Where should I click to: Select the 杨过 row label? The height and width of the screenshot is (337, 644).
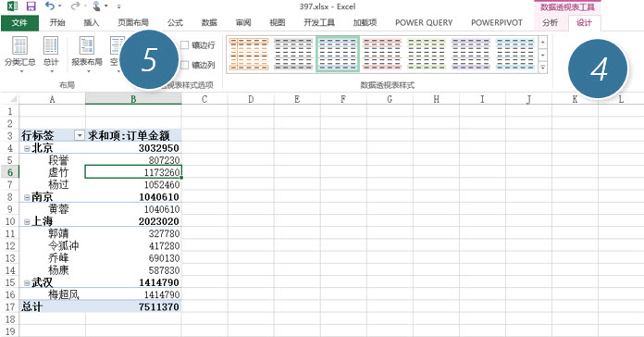click(x=58, y=184)
